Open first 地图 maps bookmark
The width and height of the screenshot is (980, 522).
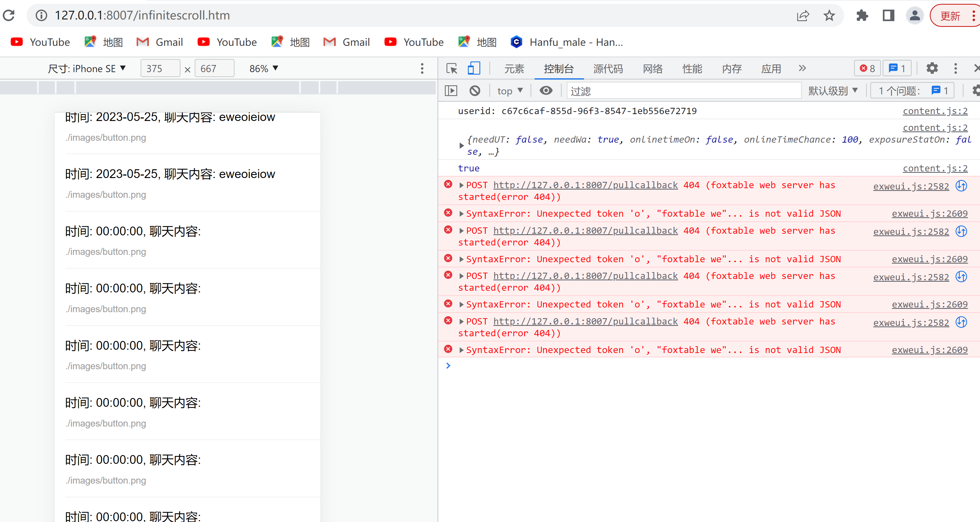coord(103,42)
